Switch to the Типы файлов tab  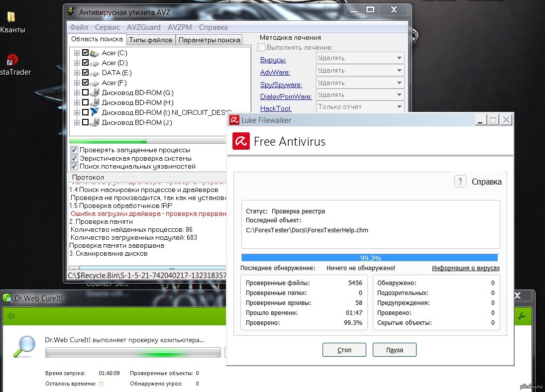click(x=150, y=40)
